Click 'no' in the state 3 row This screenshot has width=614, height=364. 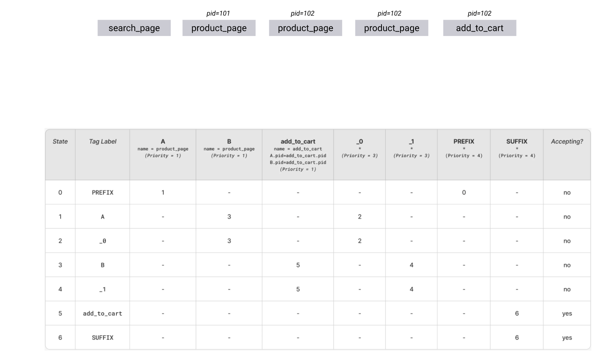(567, 265)
